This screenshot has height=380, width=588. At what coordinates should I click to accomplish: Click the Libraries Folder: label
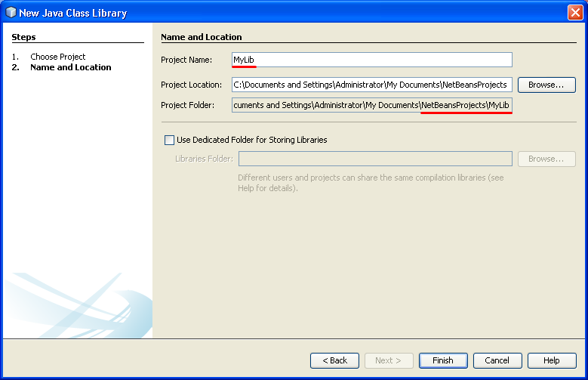[204, 159]
